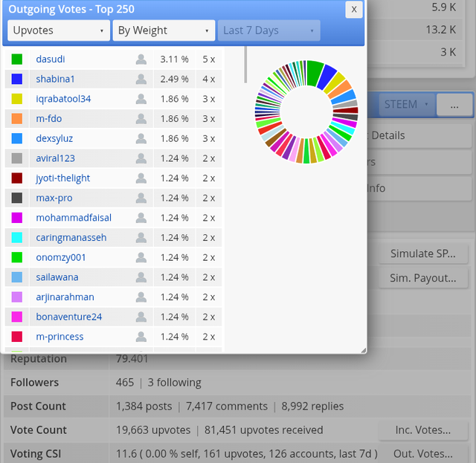This screenshot has height=463, width=476.
Task: Click the 1,384 posts value
Action: coord(144,406)
